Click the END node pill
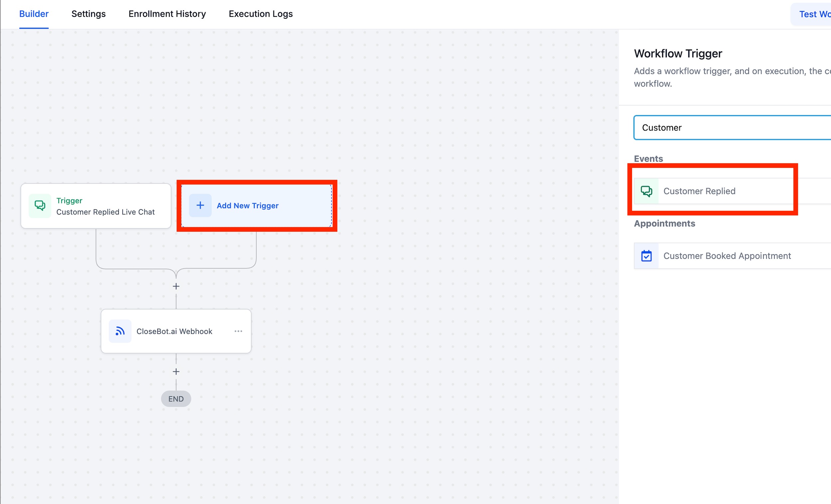Image resolution: width=831 pixels, height=504 pixels. tap(176, 399)
